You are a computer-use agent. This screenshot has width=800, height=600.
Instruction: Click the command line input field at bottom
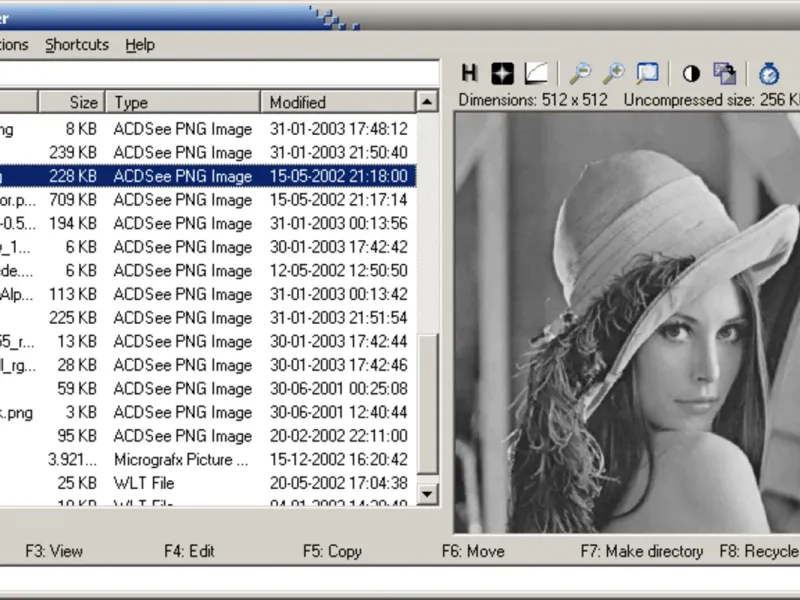[x=400, y=581]
